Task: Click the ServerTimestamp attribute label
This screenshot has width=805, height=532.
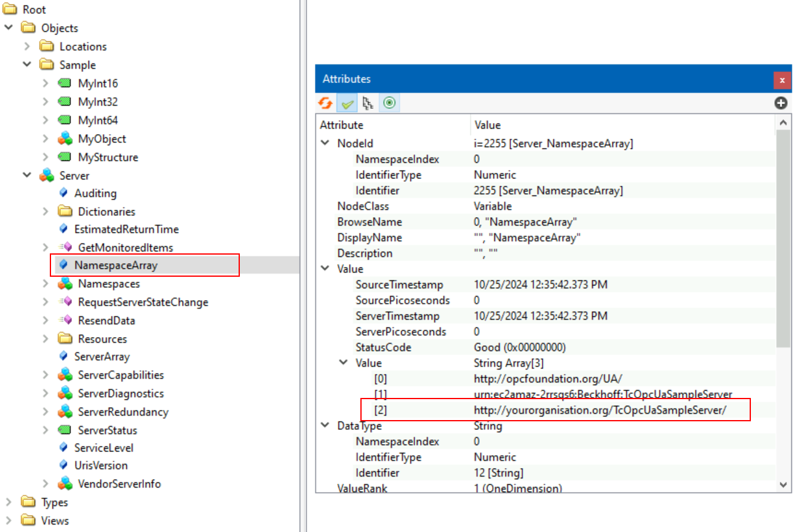Action: 397,316
